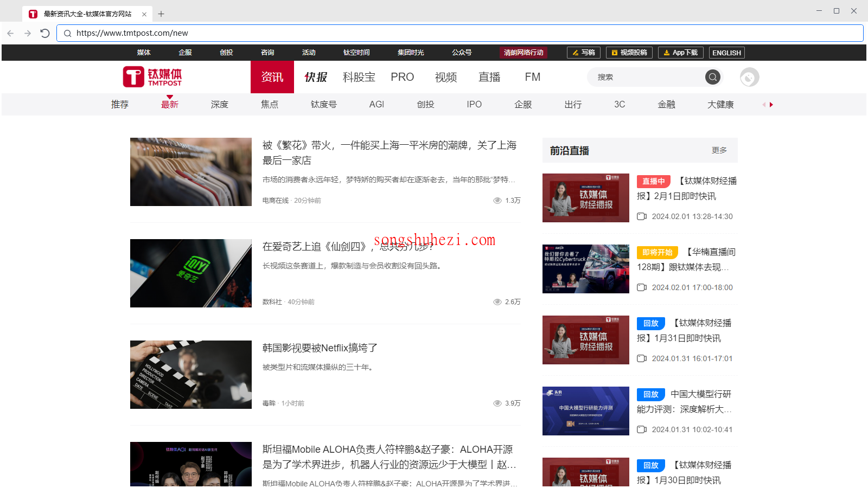Switch to 出行 category
Viewport: 868px width, 488px height.
click(x=573, y=105)
